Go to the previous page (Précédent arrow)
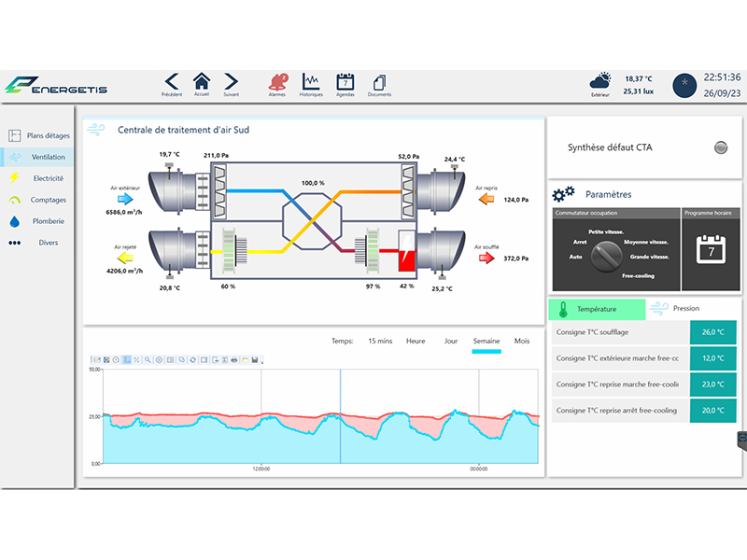747x560 pixels. [172, 81]
